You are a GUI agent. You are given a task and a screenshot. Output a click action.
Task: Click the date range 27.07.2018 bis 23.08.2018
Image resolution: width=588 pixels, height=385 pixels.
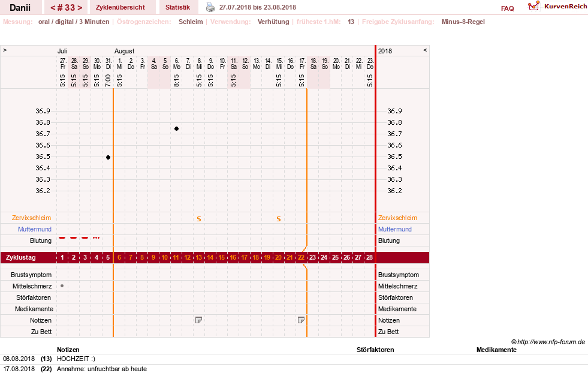pos(258,7)
